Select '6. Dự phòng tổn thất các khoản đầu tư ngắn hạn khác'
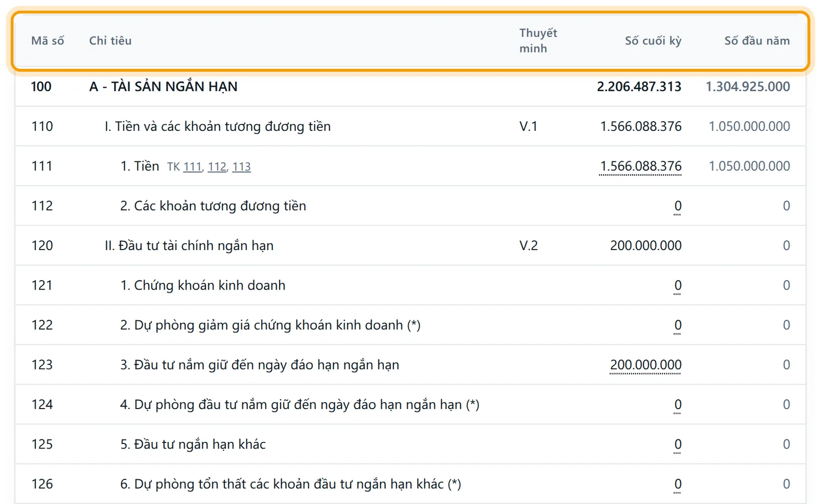The image size is (821, 504). [290, 484]
